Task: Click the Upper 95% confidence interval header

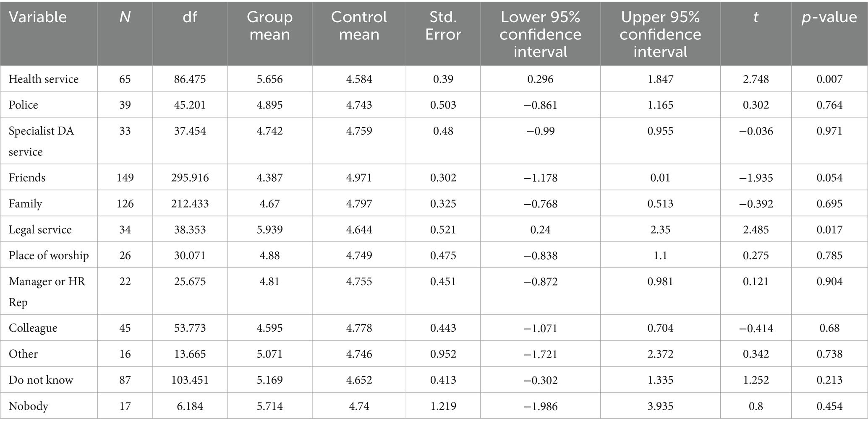Action: (660, 34)
